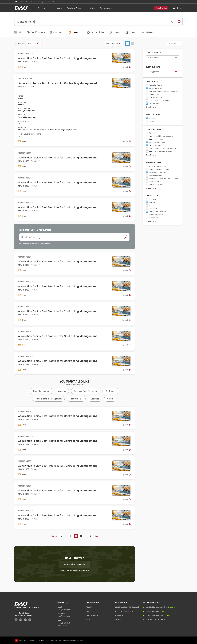Switch to list view layout icon
Image resolution: width=197 pixels, height=644 pixels.
click(128, 44)
